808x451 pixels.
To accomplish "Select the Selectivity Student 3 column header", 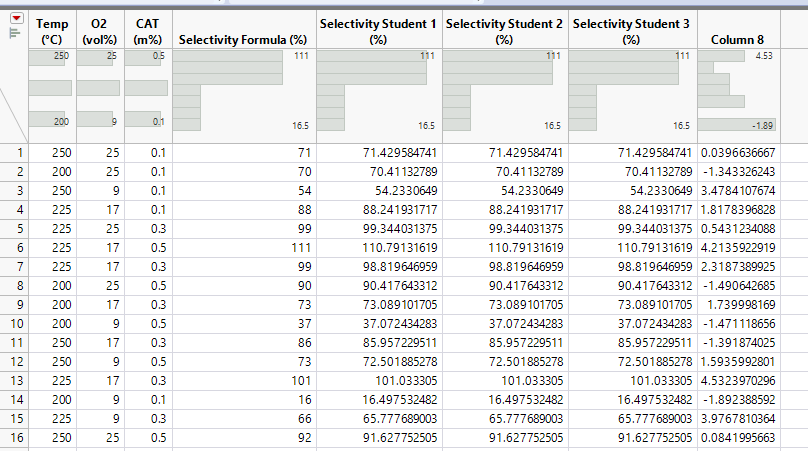I will 631,30.
